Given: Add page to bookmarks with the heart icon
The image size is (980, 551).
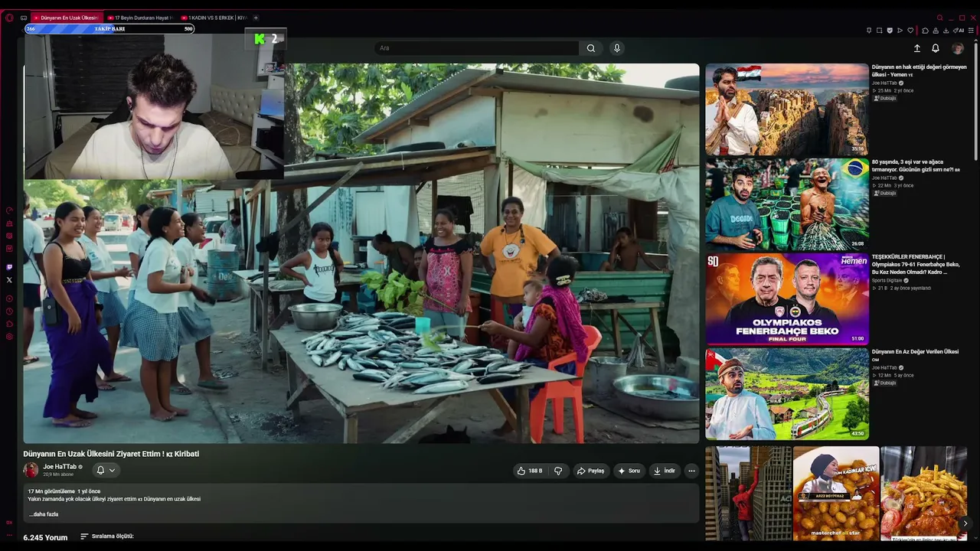Looking at the screenshot, I should 910,31.
